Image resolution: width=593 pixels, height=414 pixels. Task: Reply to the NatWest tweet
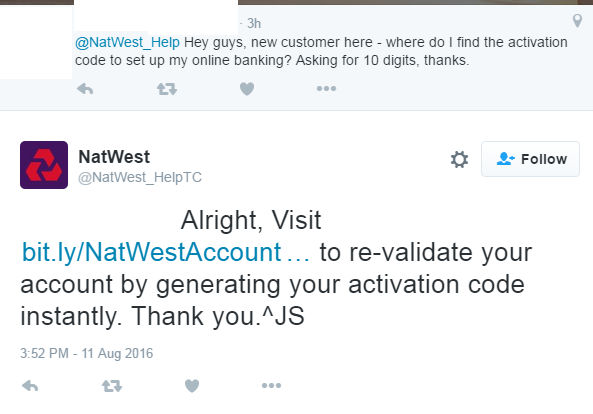click(30, 386)
